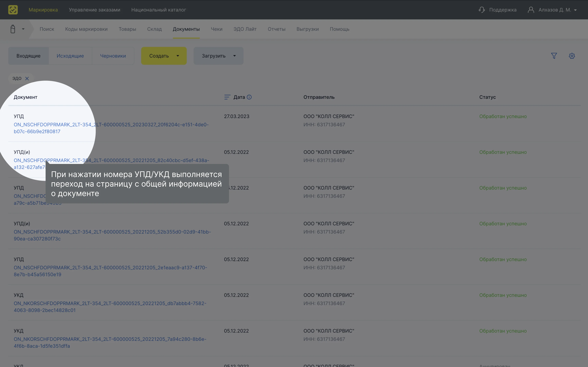The image size is (588, 367).
Task: Click the Отправитель column header
Action: point(319,97)
